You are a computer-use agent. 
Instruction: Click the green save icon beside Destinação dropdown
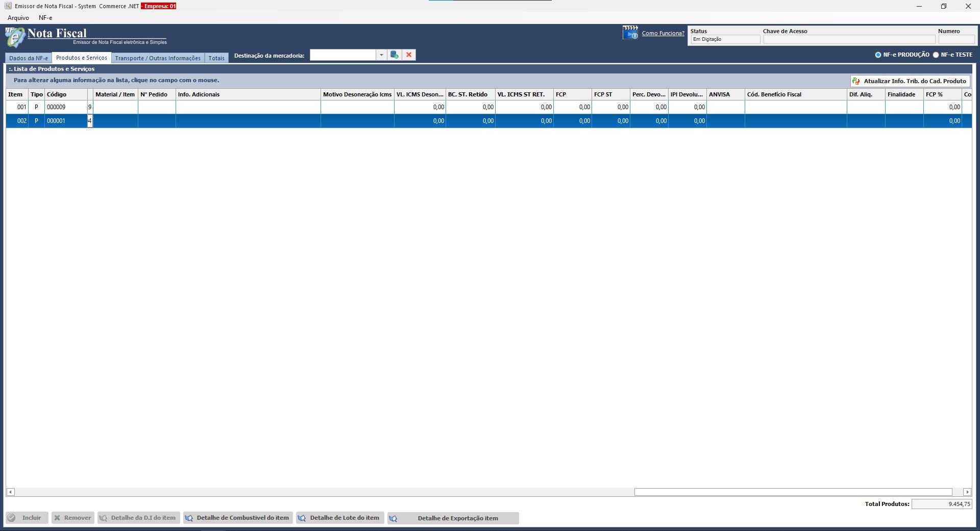(x=394, y=55)
